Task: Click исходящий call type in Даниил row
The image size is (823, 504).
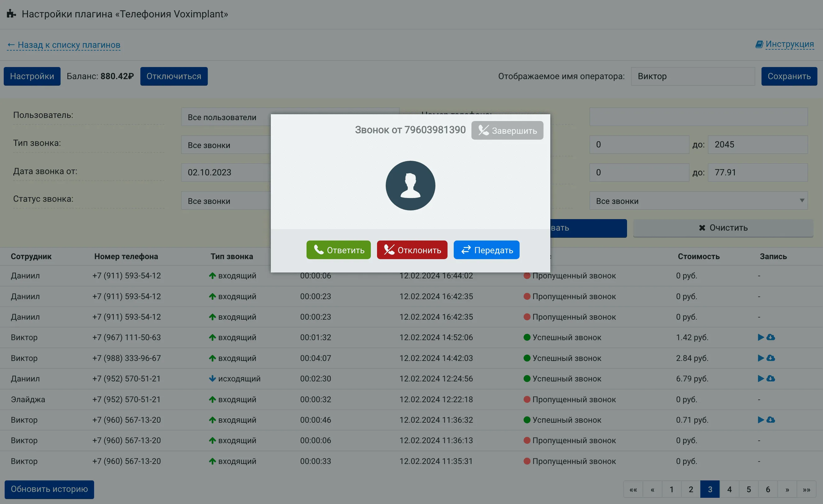Action: pos(235,379)
